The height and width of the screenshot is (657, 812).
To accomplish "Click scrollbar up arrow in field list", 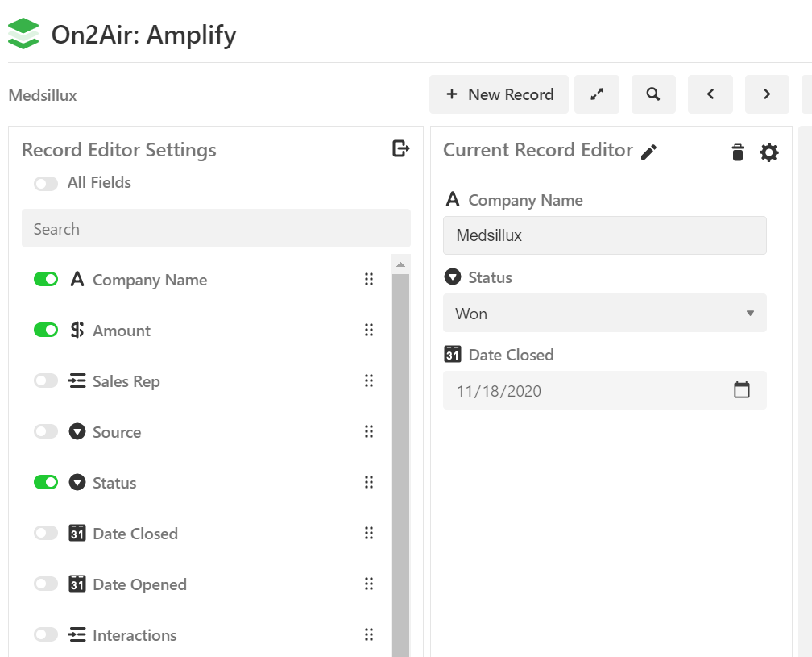I will coord(400,264).
